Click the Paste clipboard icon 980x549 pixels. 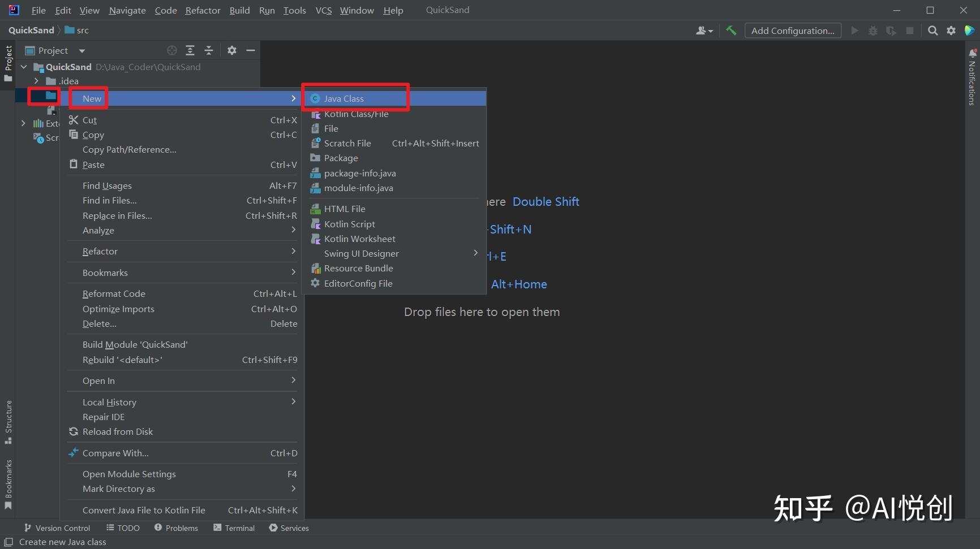[74, 164]
